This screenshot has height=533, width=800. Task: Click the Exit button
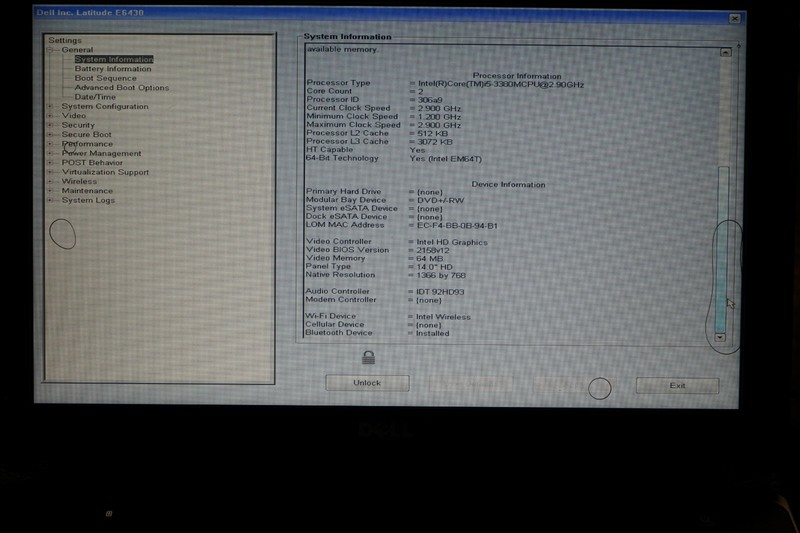coord(677,386)
